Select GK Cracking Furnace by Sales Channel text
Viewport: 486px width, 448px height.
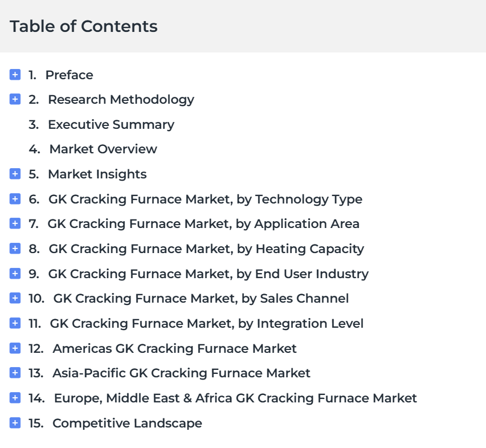(x=201, y=299)
